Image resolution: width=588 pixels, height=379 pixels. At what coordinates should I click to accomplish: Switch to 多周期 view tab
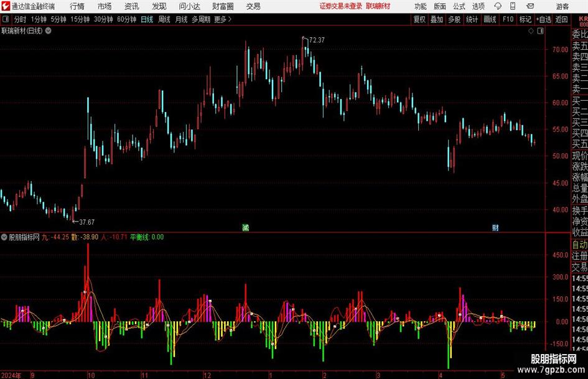point(201,19)
